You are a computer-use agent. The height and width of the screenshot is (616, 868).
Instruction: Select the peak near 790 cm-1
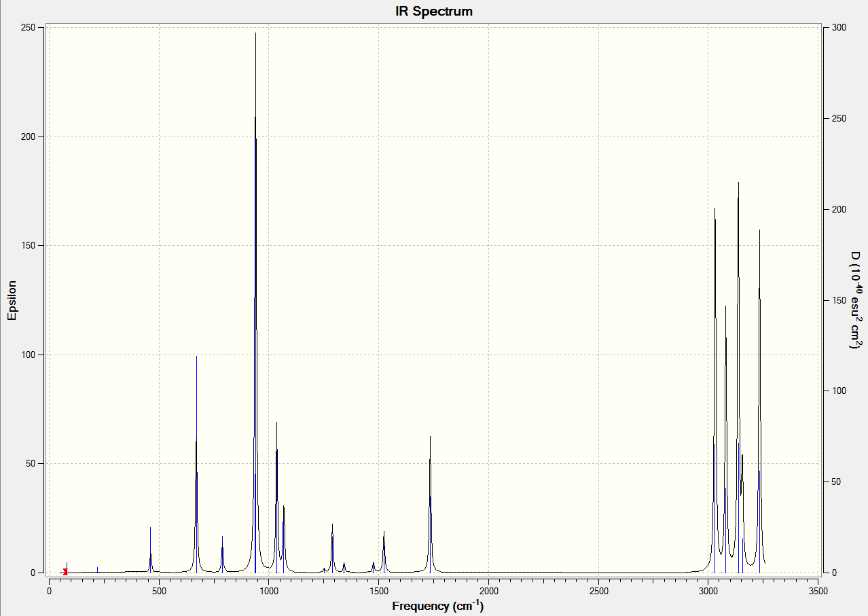pos(222,554)
